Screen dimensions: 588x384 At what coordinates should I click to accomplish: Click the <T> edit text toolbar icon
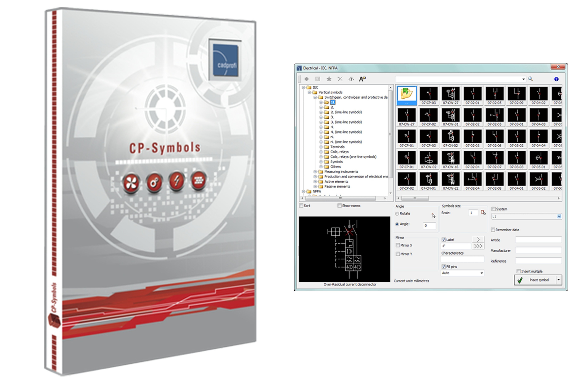point(351,79)
